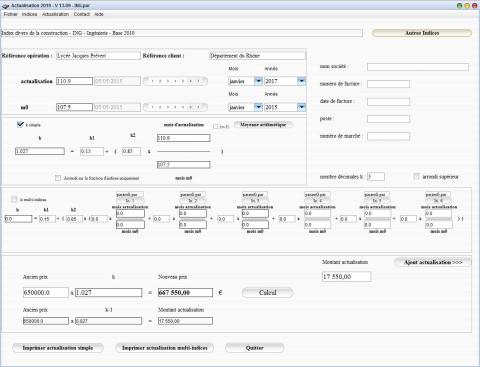Click the Ajout actualisation >>> button
Image resolution: width=480 pixels, height=367 pixels.
[433, 262]
